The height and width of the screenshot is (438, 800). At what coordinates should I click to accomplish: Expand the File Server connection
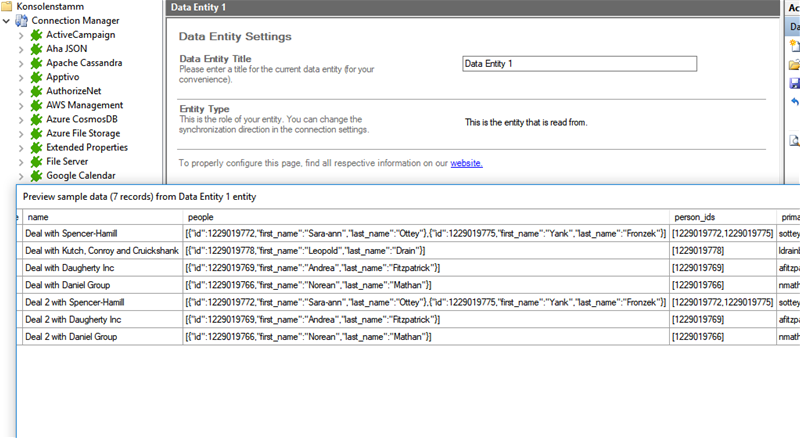click(22, 161)
